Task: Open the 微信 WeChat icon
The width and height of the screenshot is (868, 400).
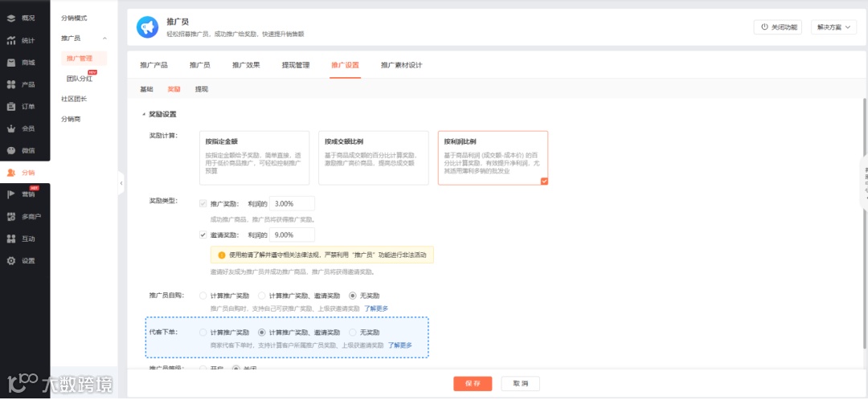Action: pos(11,150)
